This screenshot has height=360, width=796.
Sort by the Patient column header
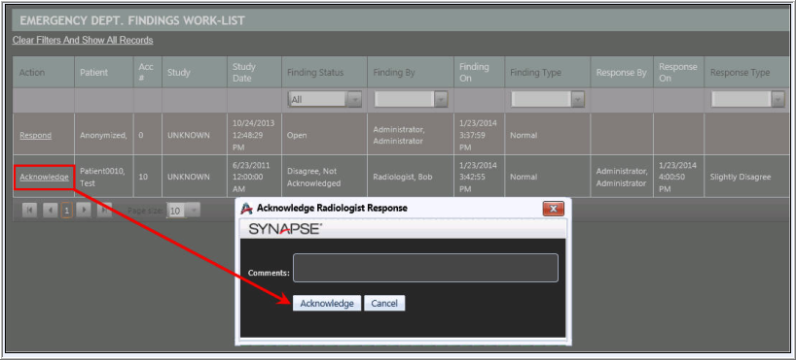tap(104, 72)
